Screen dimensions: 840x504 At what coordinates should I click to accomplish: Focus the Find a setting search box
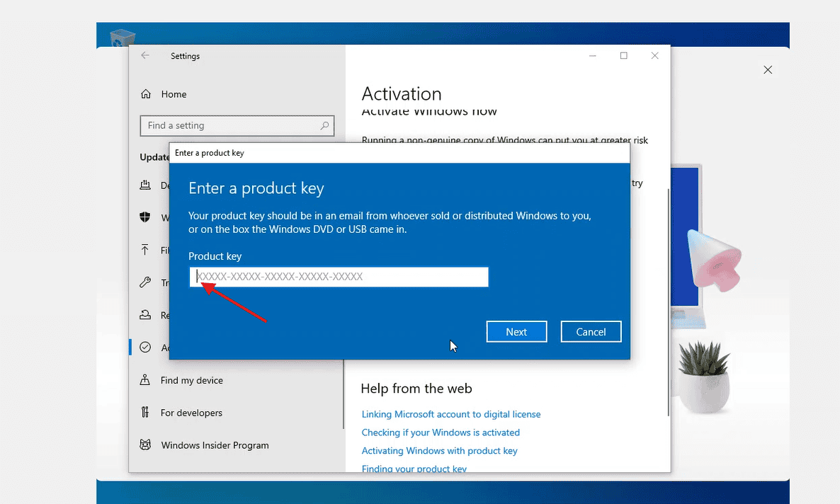click(230, 125)
